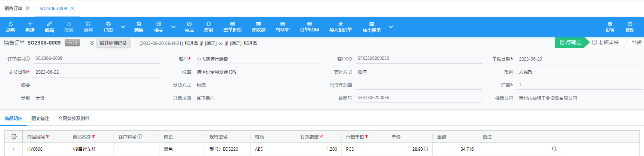The width and height of the screenshot is (644, 156).
Task: Open the 支付方式 field 微信
Action: [x=419, y=72]
